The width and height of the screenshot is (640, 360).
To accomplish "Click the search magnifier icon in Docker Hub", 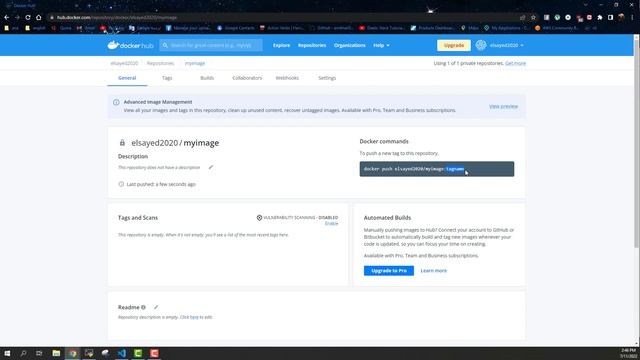I will 165,45.
